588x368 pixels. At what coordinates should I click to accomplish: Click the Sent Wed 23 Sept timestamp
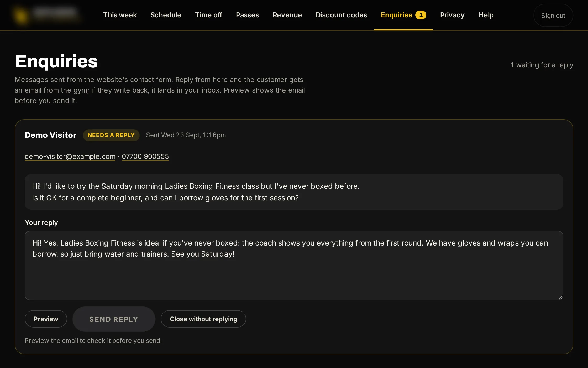186,135
